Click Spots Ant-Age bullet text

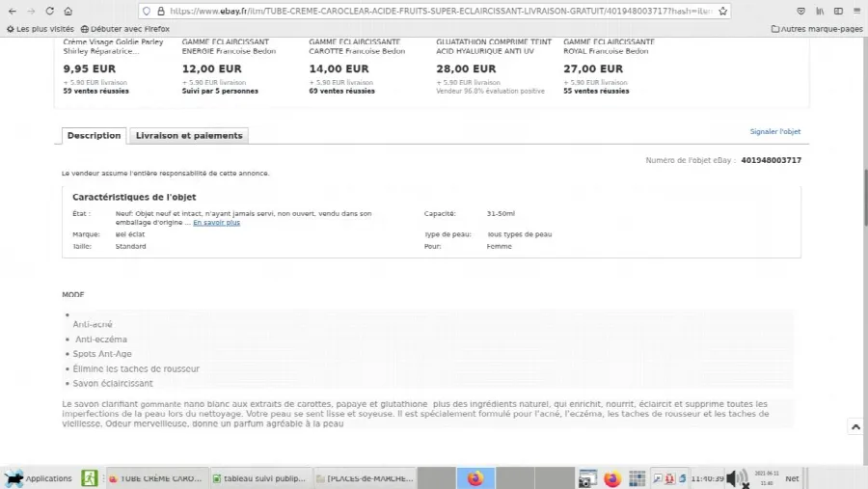(x=102, y=354)
